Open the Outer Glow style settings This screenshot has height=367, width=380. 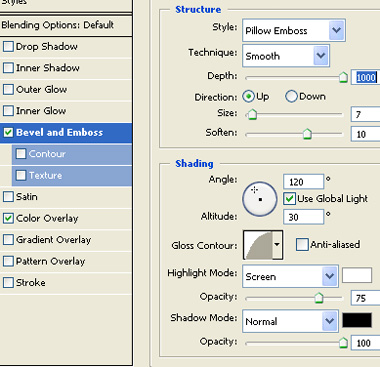click(x=41, y=89)
